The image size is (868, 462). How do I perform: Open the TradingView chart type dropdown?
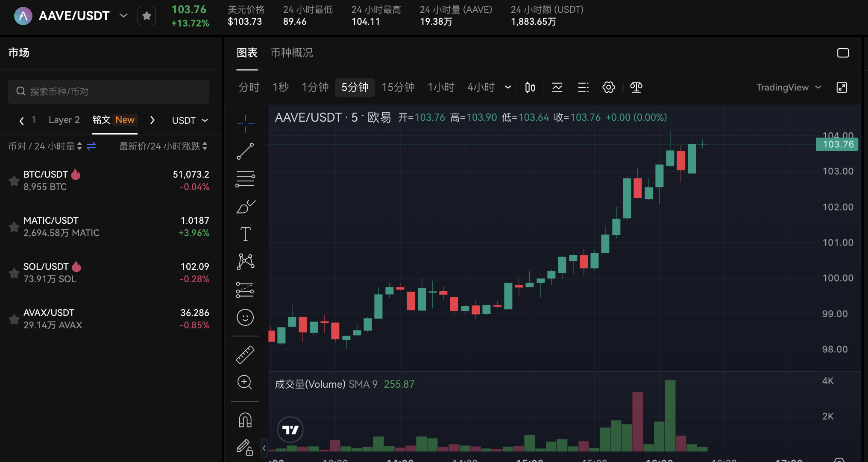pyautogui.click(x=789, y=88)
